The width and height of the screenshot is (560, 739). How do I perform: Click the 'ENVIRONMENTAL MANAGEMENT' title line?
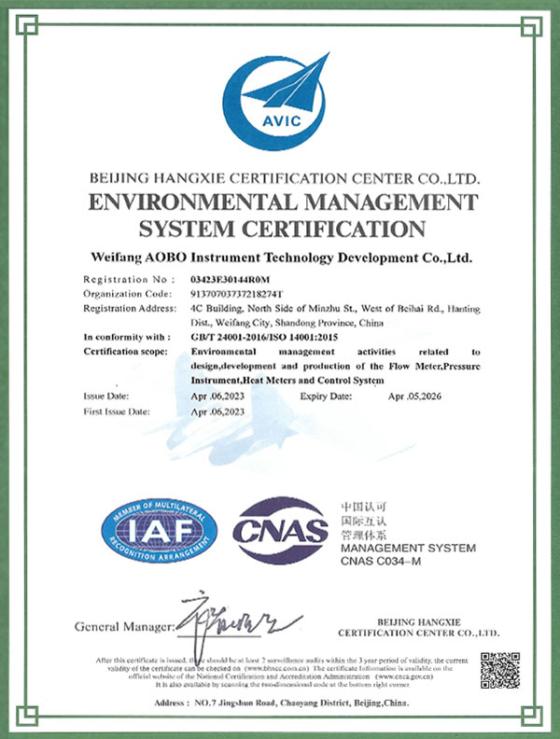click(284, 202)
